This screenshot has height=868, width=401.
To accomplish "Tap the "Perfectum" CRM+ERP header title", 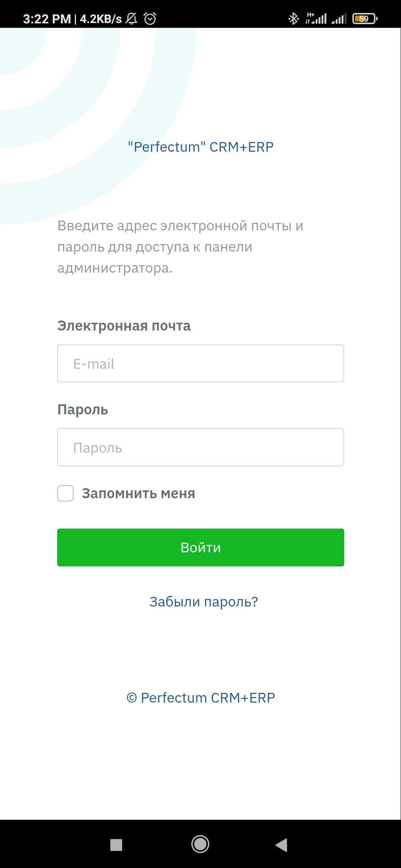I will point(200,147).
